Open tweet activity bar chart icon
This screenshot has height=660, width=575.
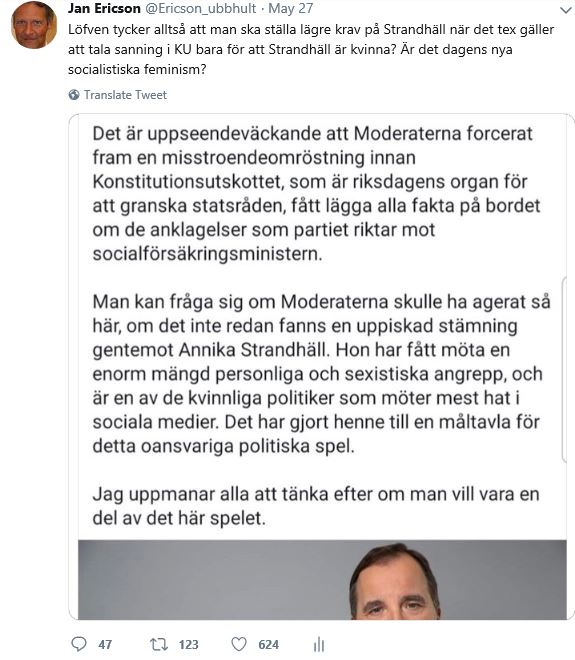pos(319,644)
